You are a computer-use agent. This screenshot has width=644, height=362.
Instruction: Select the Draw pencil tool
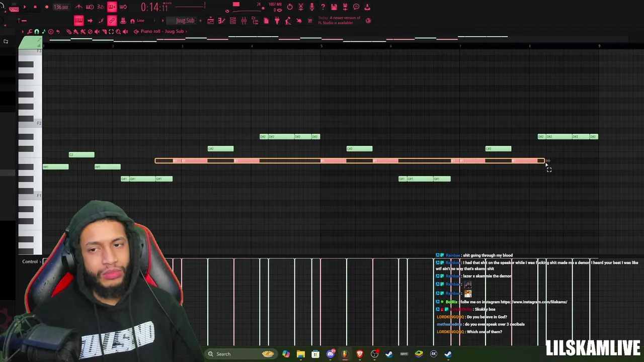[x=69, y=32]
